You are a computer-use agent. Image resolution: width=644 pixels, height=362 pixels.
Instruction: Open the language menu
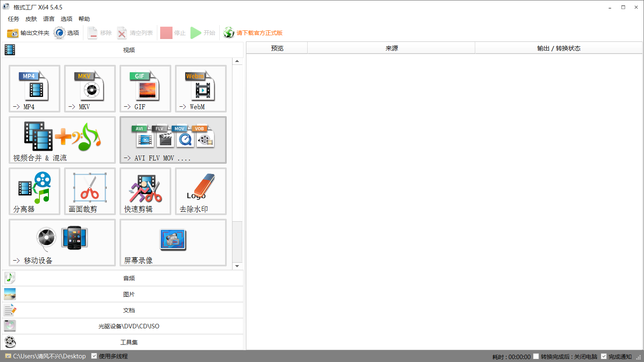point(48,19)
